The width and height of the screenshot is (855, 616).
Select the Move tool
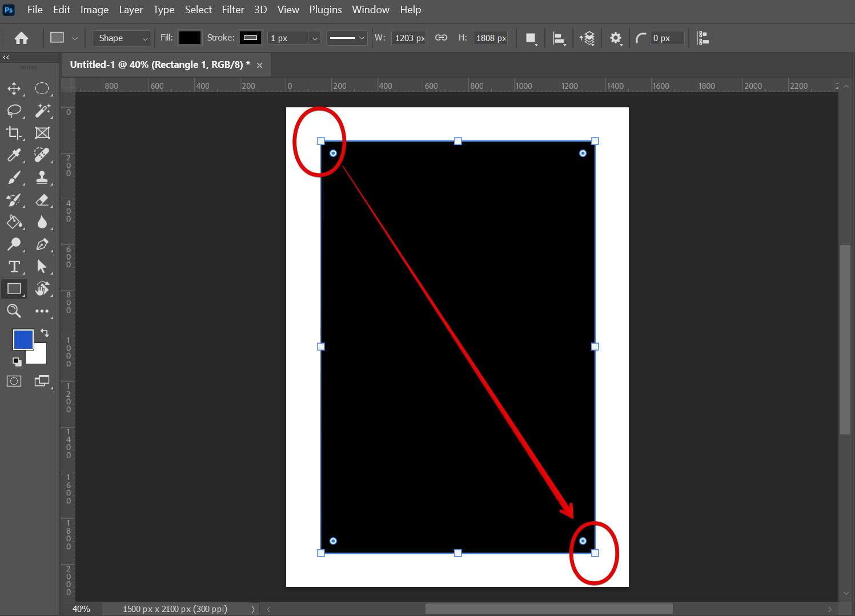coord(14,88)
